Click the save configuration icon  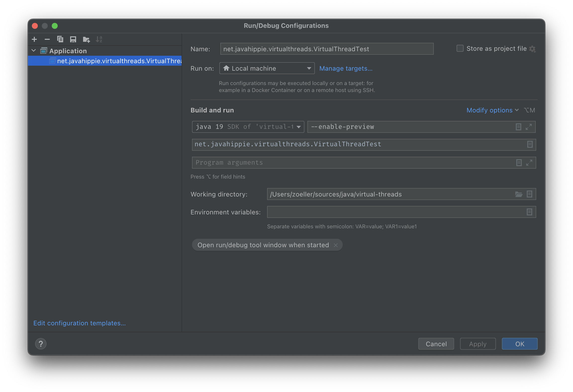tap(73, 39)
